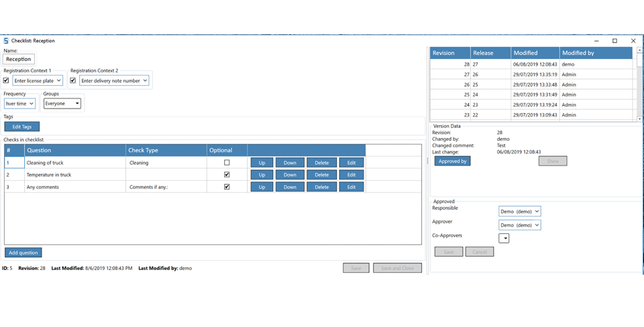This screenshot has width=644, height=327.
Task: Move Temperature in truck question Up
Action: pyautogui.click(x=262, y=175)
